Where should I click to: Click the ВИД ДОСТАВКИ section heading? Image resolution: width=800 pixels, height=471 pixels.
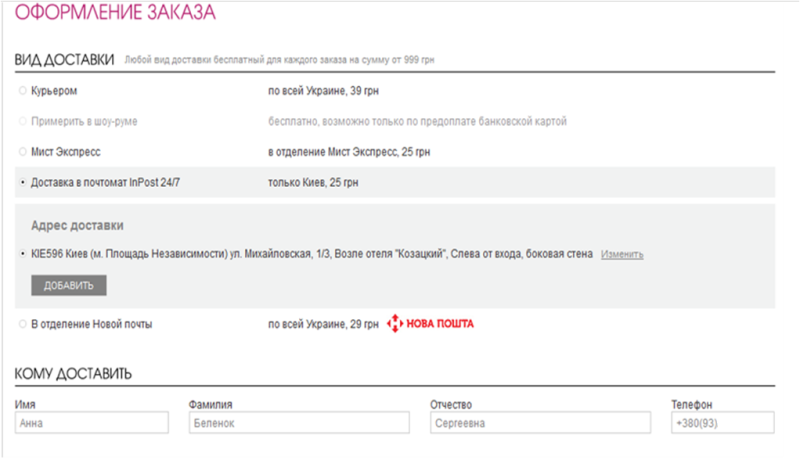(65, 59)
